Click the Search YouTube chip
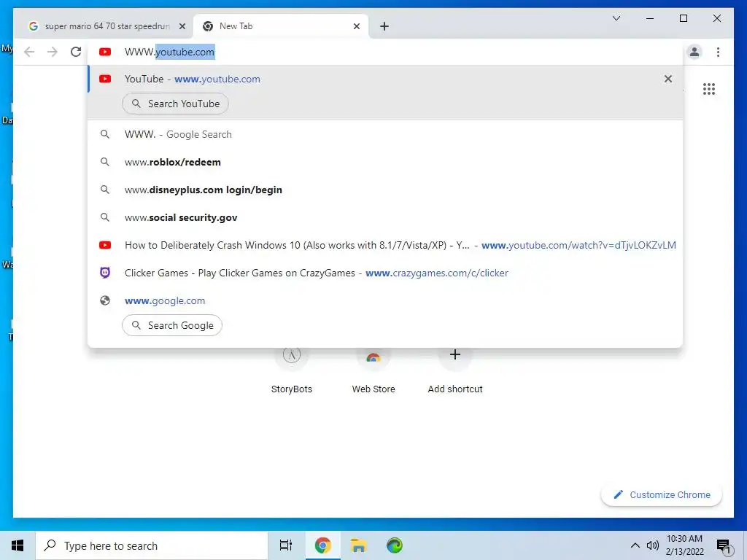This screenshot has width=747, height=560. click(x=175, y=104)
